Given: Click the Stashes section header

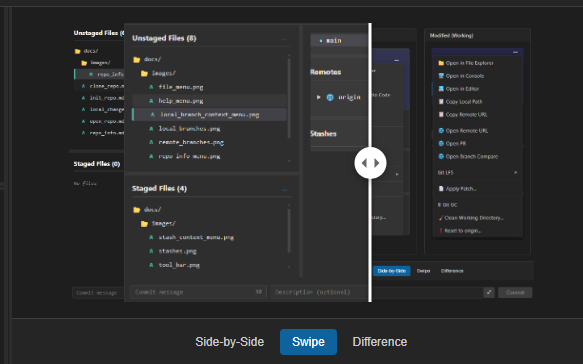Looking at the screenshot, I should click(323, 134).
